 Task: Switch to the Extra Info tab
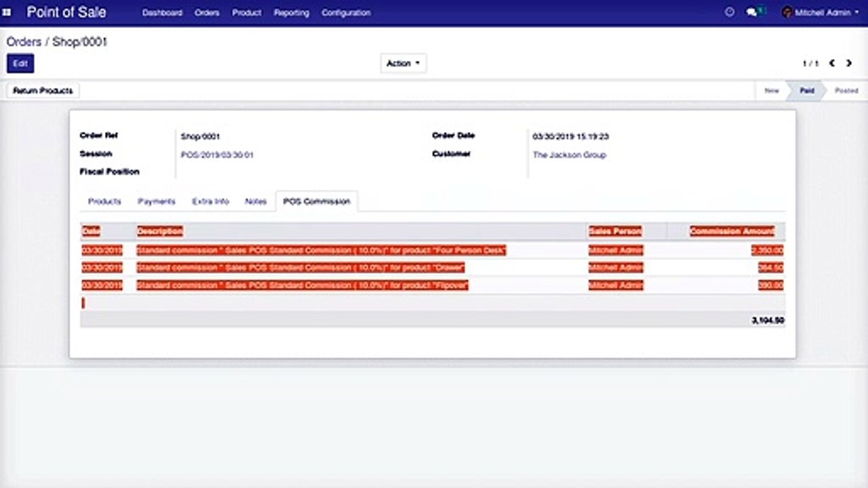210,201
